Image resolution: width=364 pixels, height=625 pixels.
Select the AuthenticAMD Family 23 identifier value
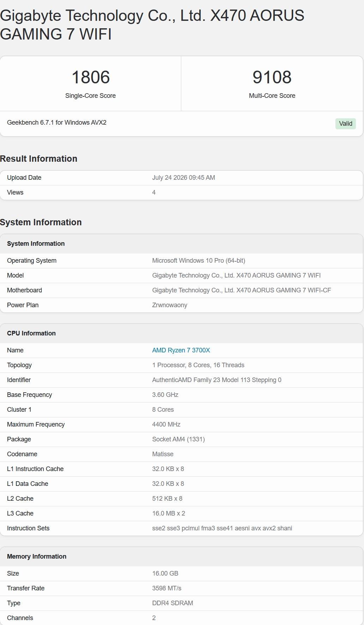(x=217, y=380)
